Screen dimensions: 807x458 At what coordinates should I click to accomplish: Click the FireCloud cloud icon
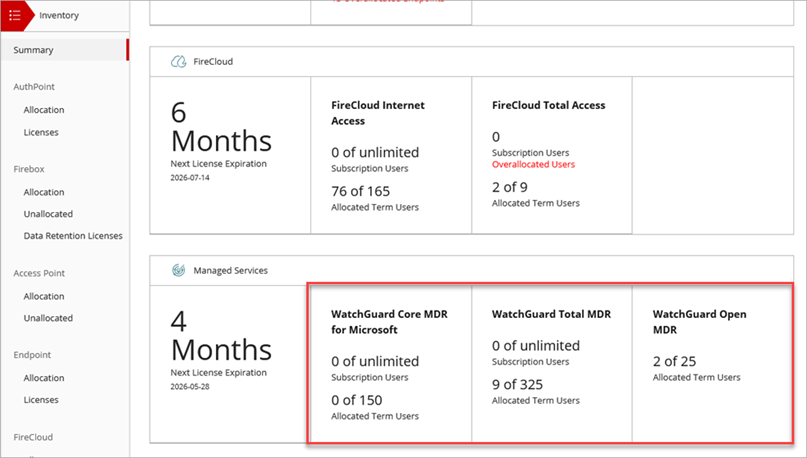coord(179,62)
